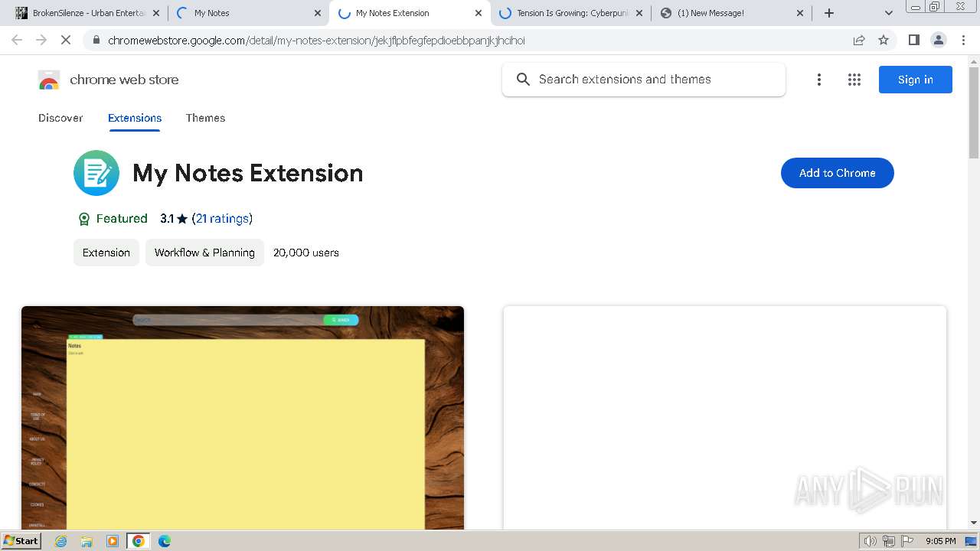Open a new tab with the plus button
The image size is (980, 551).
[829, 13]
